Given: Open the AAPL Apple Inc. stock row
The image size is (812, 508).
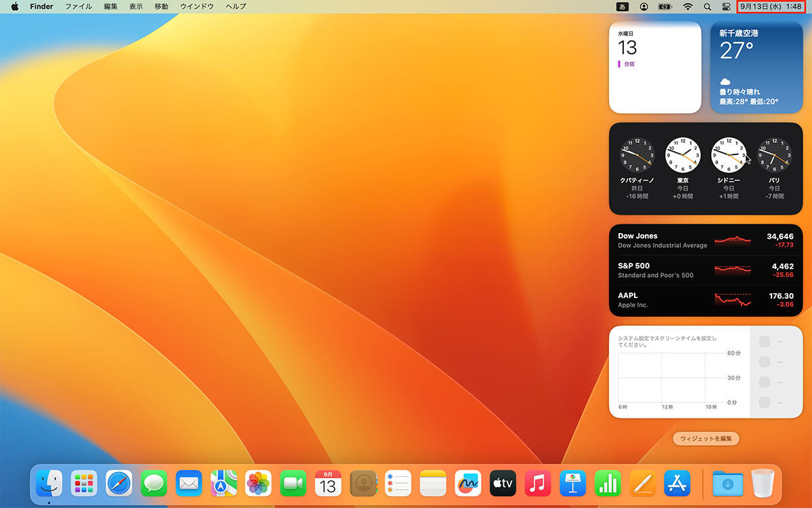Looking at the screenshot, I should click(x=706, y=300).
